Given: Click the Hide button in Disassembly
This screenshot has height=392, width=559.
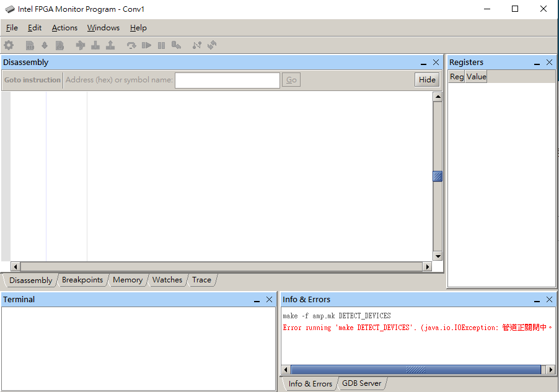Looking at the screenshot, I should 427,80.
